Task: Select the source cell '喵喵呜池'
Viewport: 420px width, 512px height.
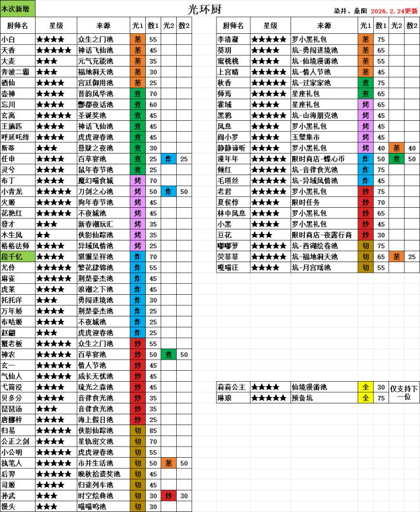Action: click(103, 507)
